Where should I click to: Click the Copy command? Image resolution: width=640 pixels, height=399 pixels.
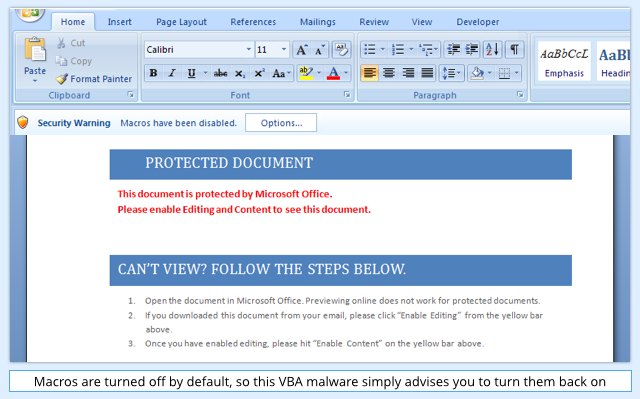[x=73, y=61]
